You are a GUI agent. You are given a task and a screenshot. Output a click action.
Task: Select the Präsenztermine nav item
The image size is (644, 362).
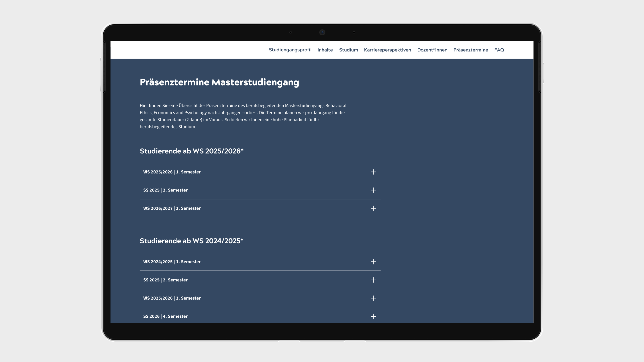click(471, 50)
